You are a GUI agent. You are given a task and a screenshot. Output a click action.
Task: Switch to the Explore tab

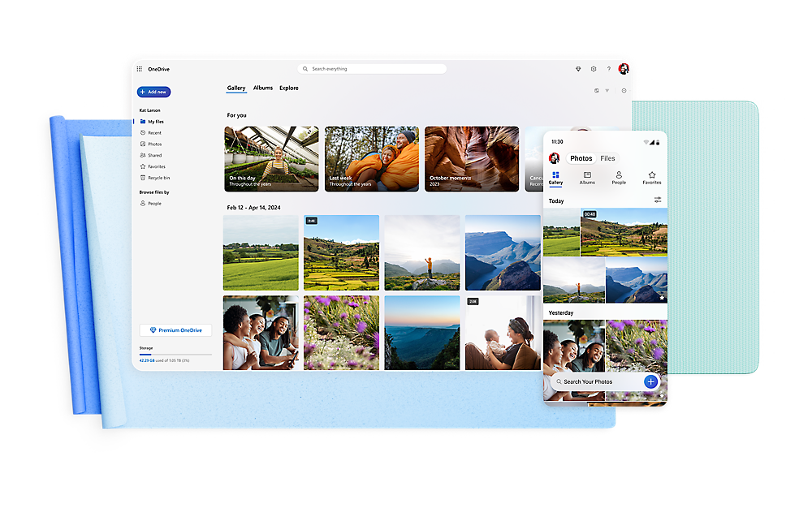coord(289,88)
